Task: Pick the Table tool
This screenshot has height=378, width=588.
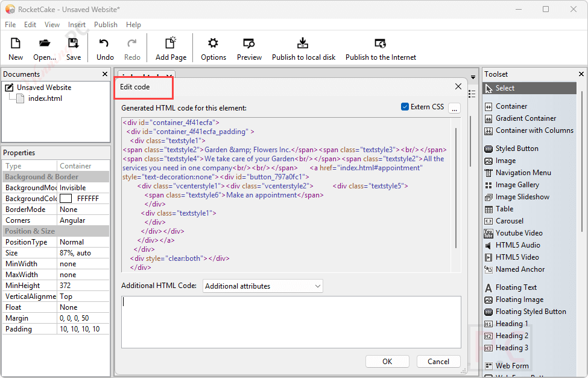Action: click(499, 209)
